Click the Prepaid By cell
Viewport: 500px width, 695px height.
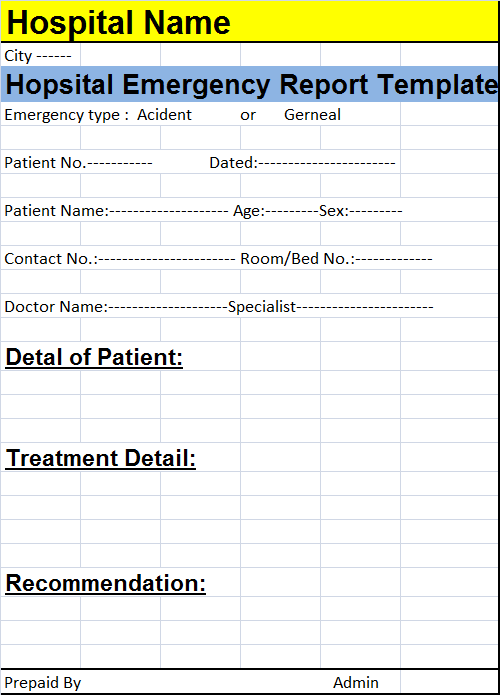click(x=43, y=682)
